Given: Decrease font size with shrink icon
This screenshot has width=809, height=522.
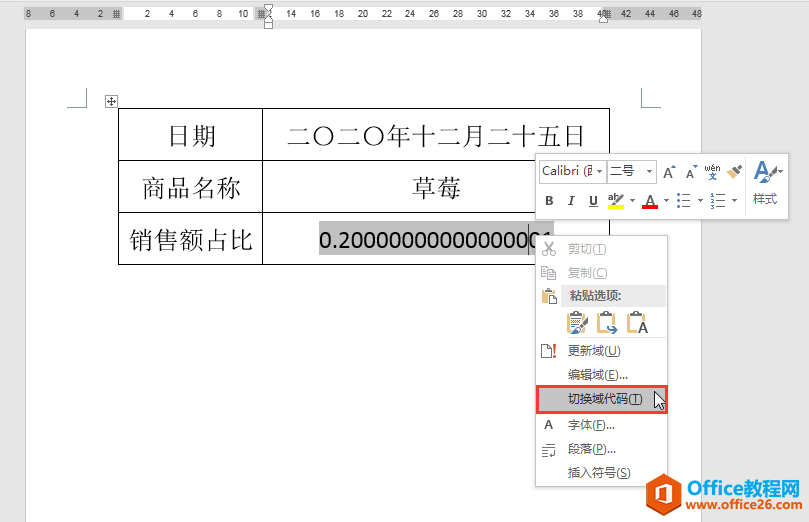Looking at the screenshot, I should (691, 172).
